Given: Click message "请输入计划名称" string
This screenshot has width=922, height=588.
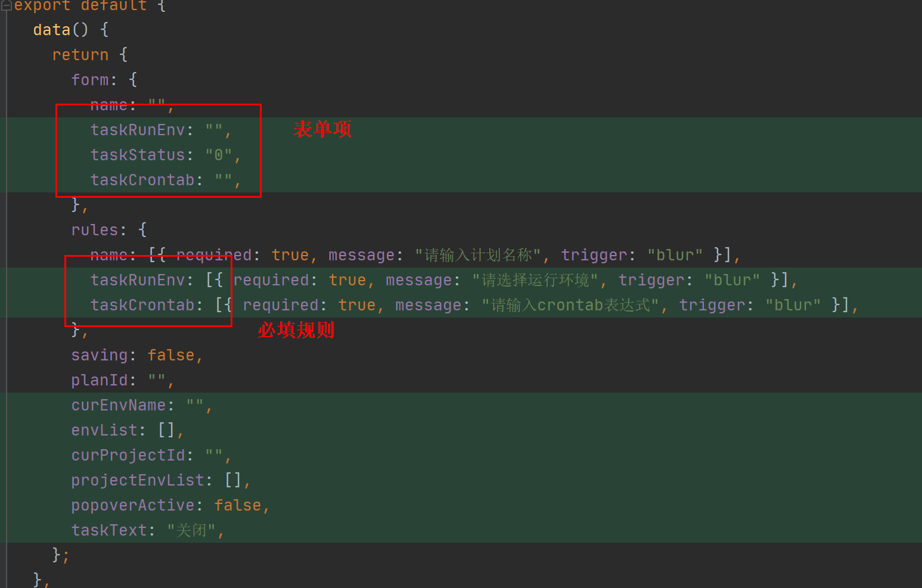Looking at the screenshot, I should click(478, 255).
